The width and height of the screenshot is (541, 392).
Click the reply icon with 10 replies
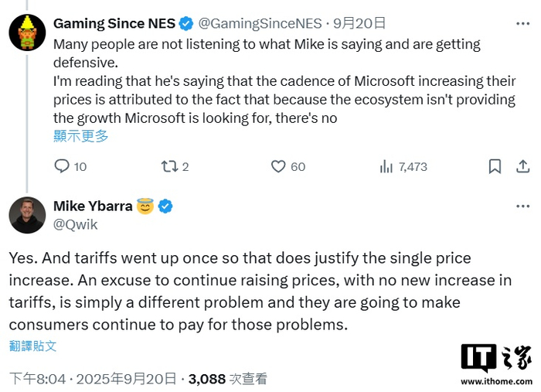[x=63, y=166]
